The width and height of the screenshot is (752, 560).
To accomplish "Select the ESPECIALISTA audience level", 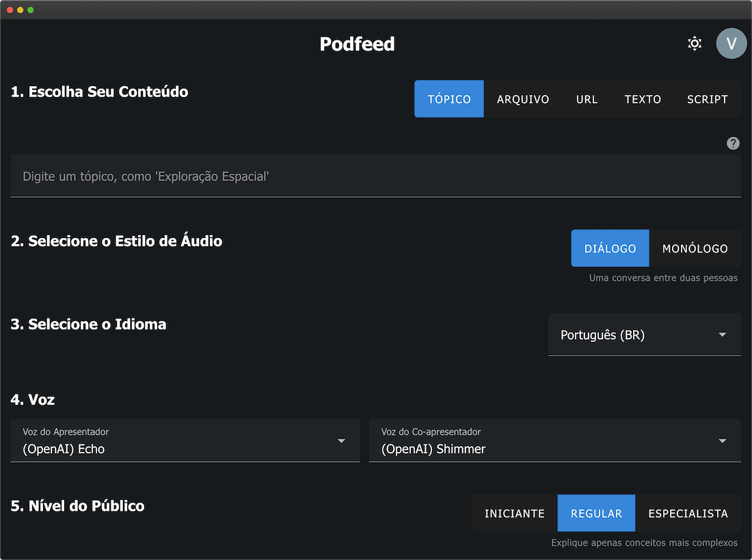I will (x=688, y=513).
